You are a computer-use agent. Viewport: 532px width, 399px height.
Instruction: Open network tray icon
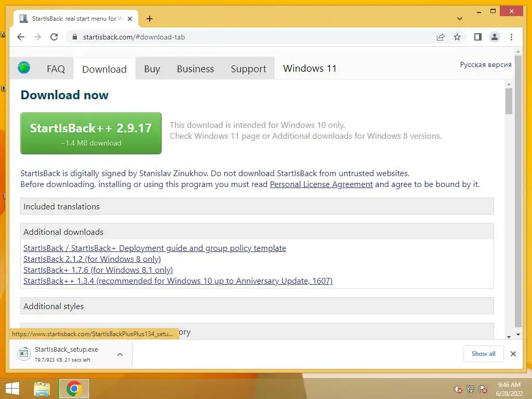[471, 389]
